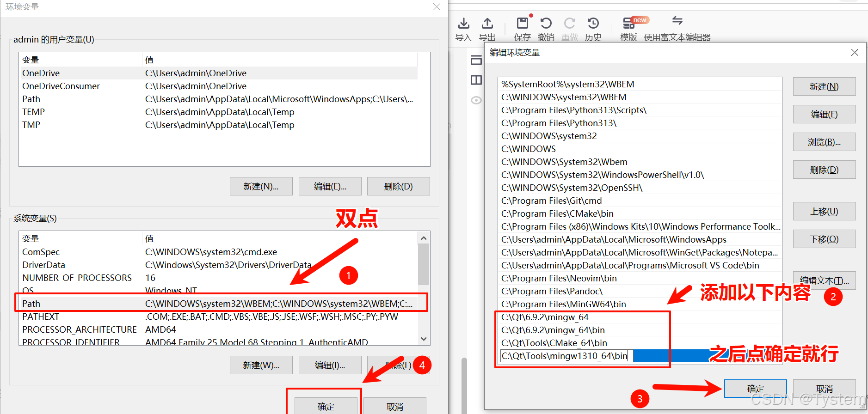868x414 pixels.
Task: Select the Microsoft VS Code\bin path entry
Action: pyautogui.click(x=640, y=265)
